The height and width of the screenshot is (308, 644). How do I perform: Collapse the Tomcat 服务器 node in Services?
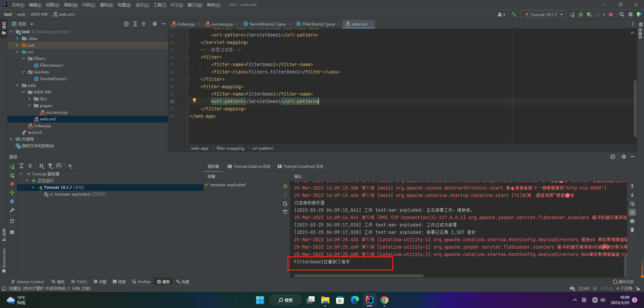click(21, 174)
